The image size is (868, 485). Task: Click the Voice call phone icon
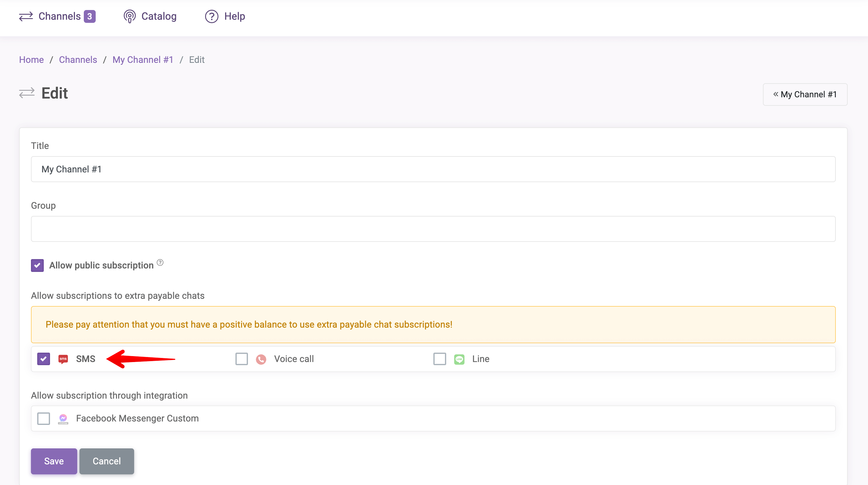point(261,359)
